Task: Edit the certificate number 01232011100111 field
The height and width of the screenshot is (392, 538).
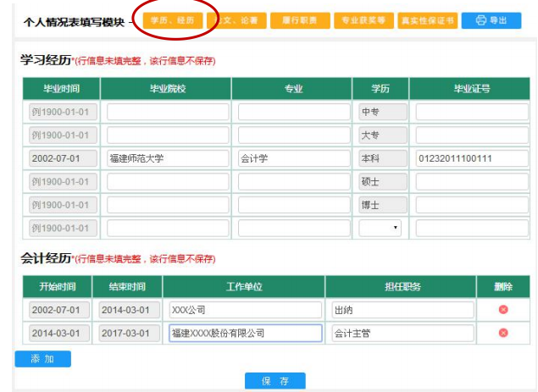Action: pos(472,158)
